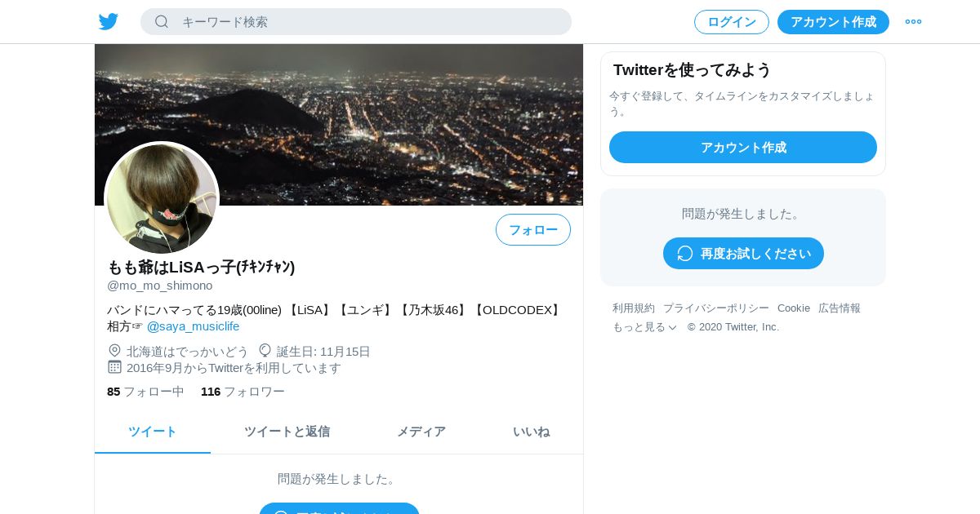Open the three-dots more menu
This screenshot has width=980, height=514.
913,22
